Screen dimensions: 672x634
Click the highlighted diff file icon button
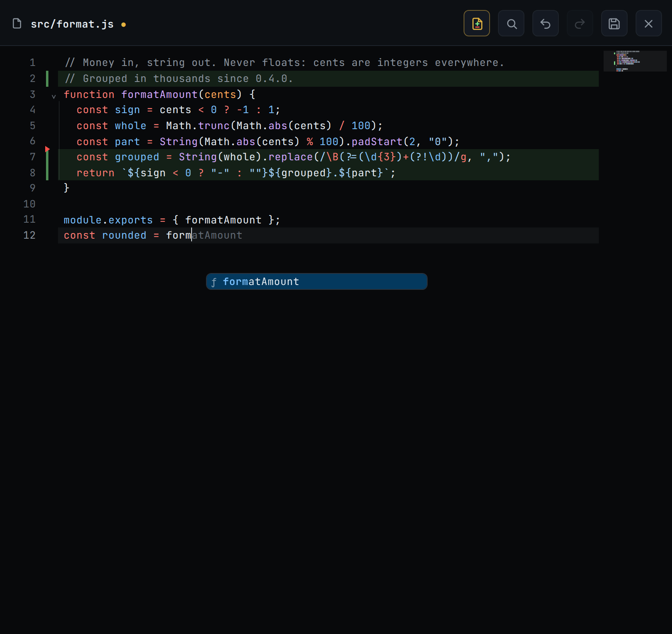coord(476,24)
